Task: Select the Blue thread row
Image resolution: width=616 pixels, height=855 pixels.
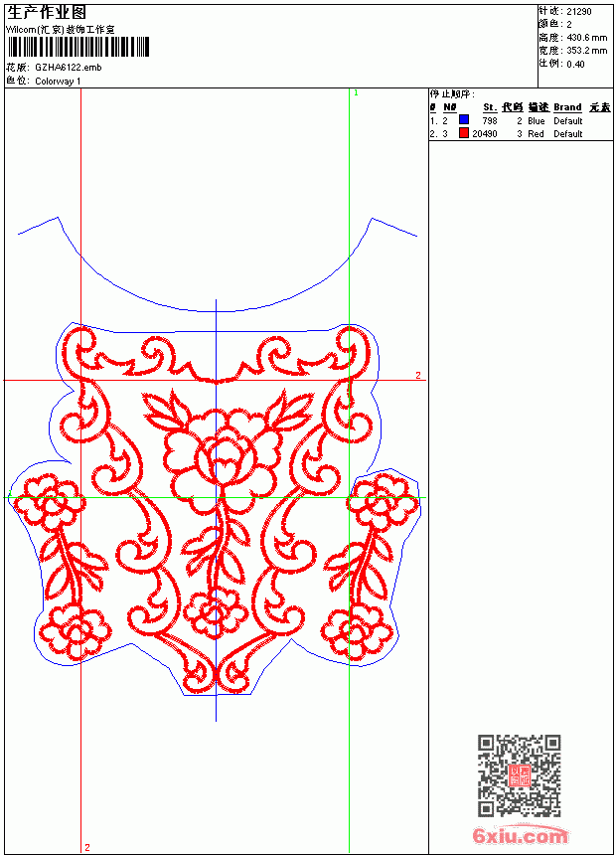Action: tap(521, 120)
